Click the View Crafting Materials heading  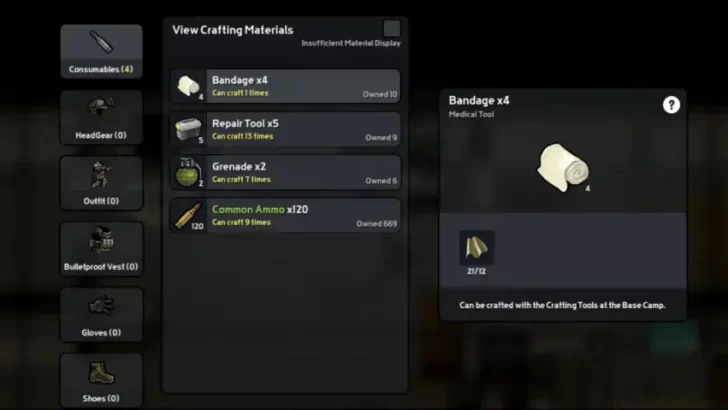tap(233, 30)
